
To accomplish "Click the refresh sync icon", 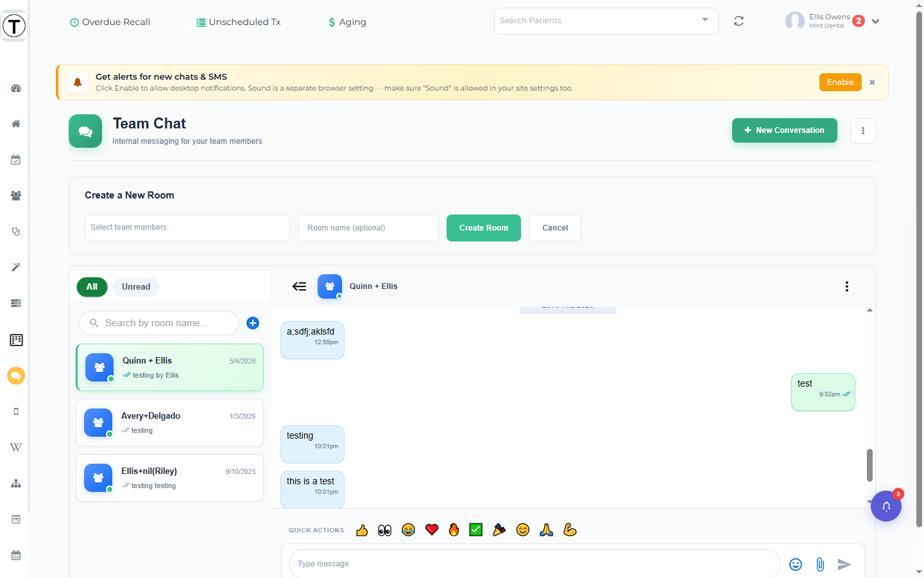I will [x=739, y=21].
